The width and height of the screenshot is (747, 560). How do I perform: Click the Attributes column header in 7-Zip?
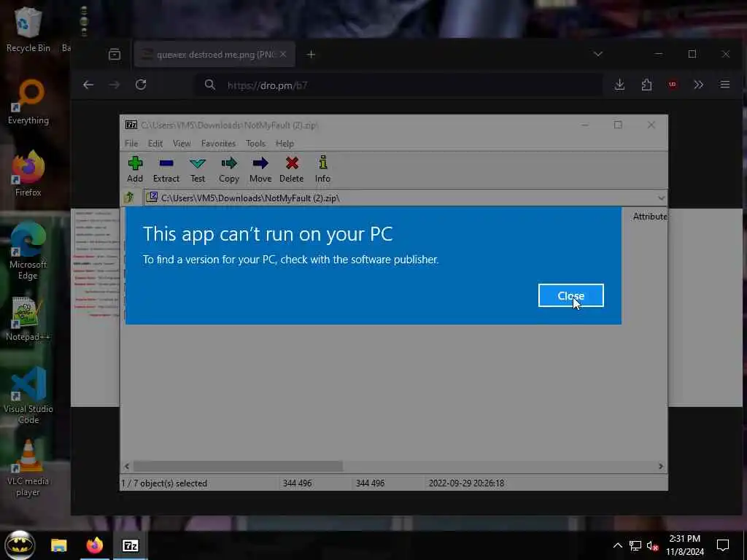click(x=649, y=217)
